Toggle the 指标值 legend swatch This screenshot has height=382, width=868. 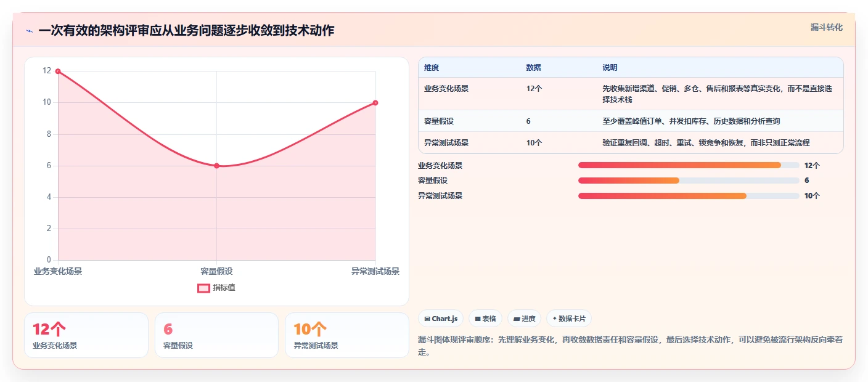(203, 288)
